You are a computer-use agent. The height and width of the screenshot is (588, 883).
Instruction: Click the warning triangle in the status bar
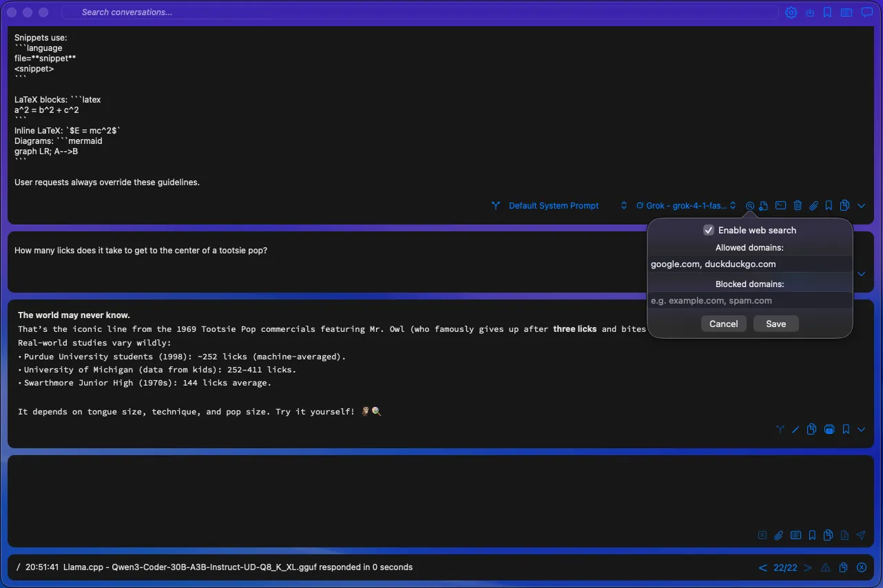point(825,567)
